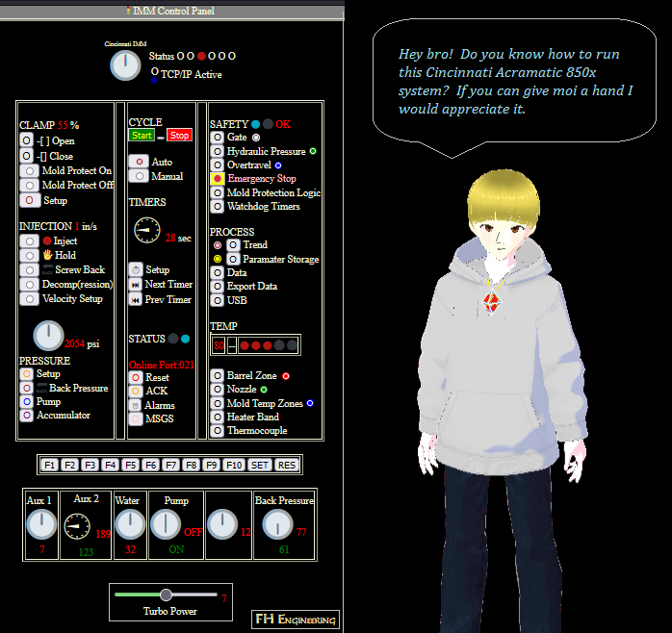Select the Nozzle temp button
The height and width of the screenshot is (633, 672).
pyautogui.click(x=218, y=390)
